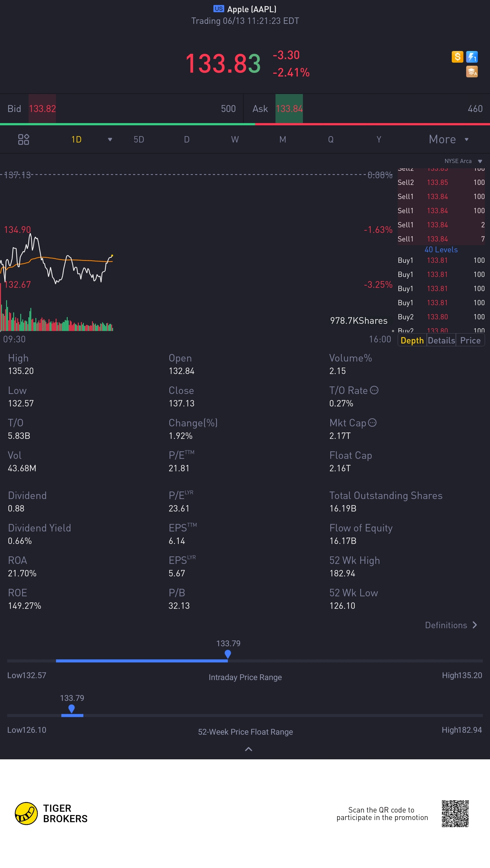This screenshot has width=490, height=868.
Task: Tap the Float Cap value 2.16T
Action: 340,468
